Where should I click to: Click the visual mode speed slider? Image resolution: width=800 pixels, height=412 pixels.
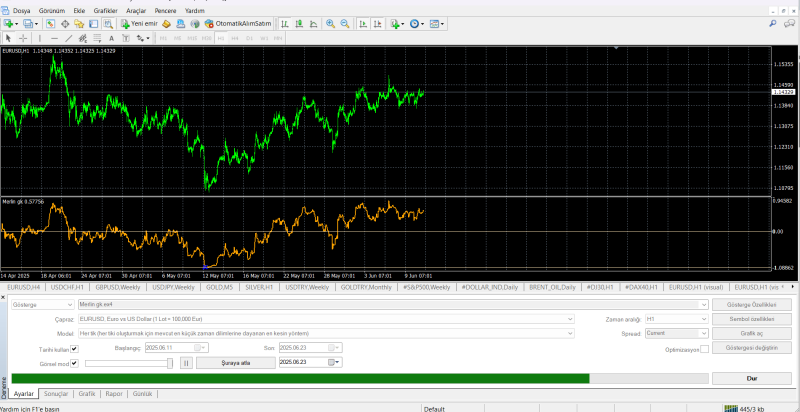pyautogui.click(x=129, y=363)
